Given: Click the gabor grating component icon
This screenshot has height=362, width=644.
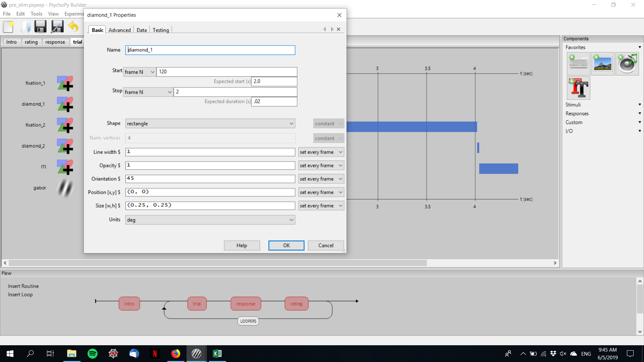Looking at the screenshot, I should 65,188.
